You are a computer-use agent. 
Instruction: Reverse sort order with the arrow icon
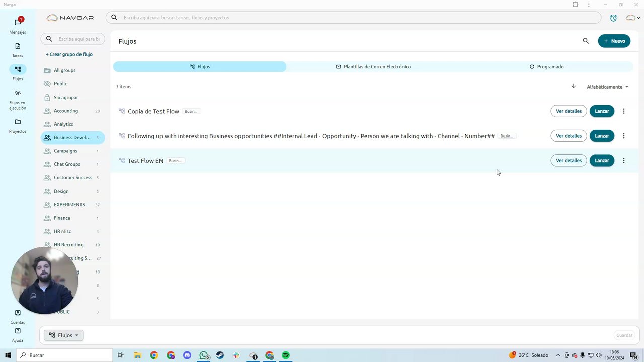tap(573, 86)
